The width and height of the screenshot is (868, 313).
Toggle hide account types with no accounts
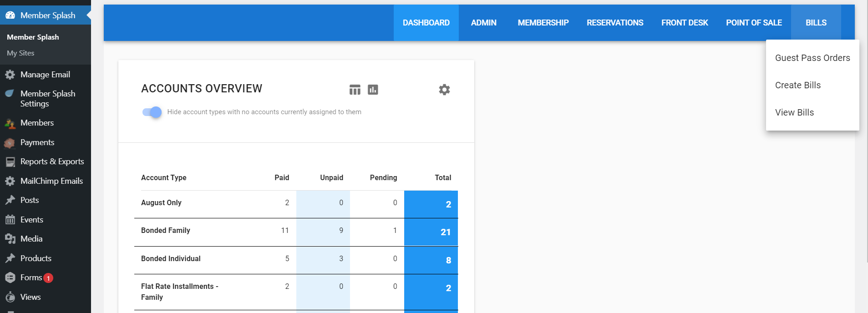(152, 112)
